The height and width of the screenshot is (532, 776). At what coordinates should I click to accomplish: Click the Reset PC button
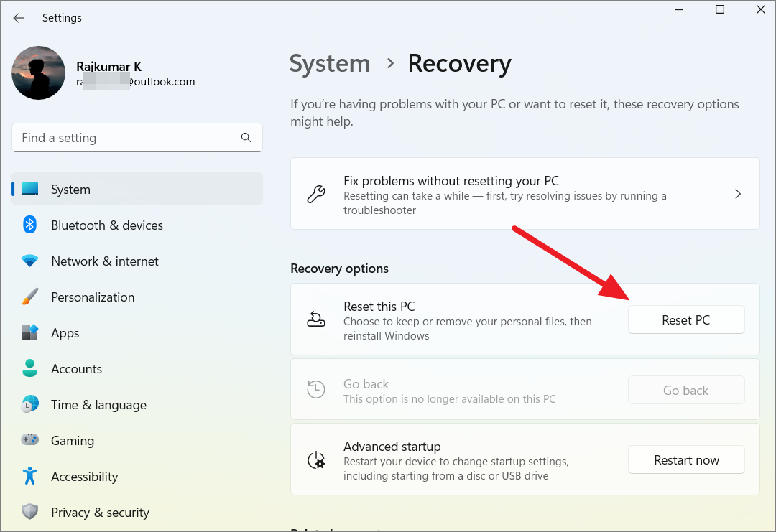pos(686,320)
